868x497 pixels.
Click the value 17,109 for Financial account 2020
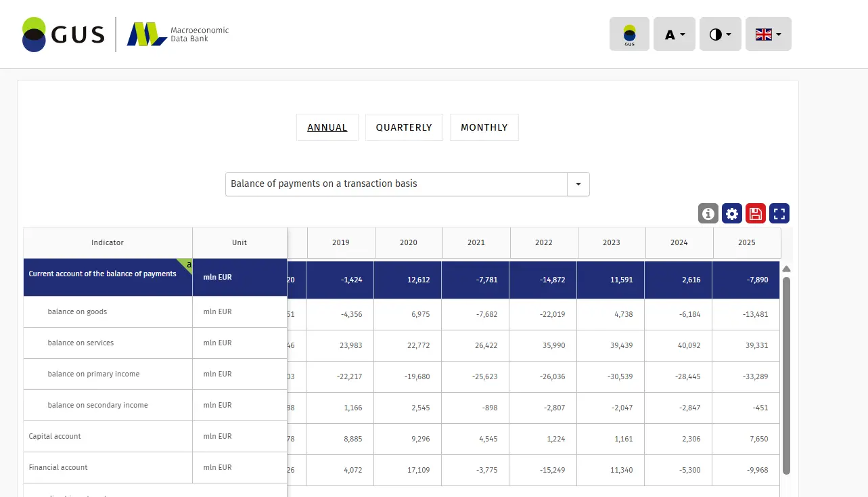coord(419,470)
